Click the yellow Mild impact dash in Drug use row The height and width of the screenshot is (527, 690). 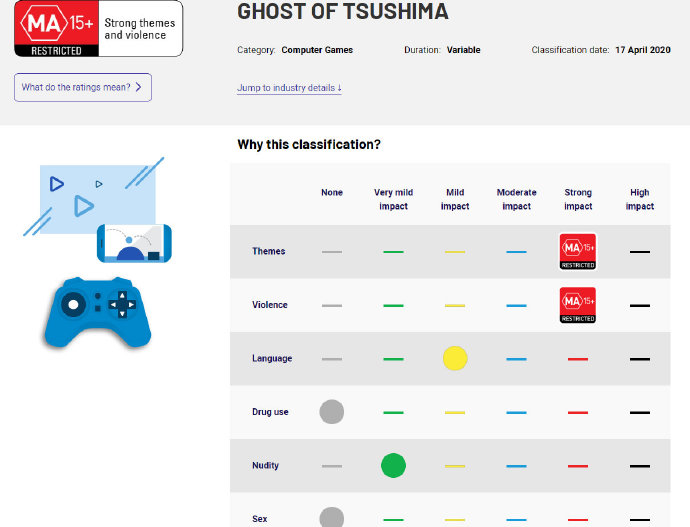(x=455, y=413)
